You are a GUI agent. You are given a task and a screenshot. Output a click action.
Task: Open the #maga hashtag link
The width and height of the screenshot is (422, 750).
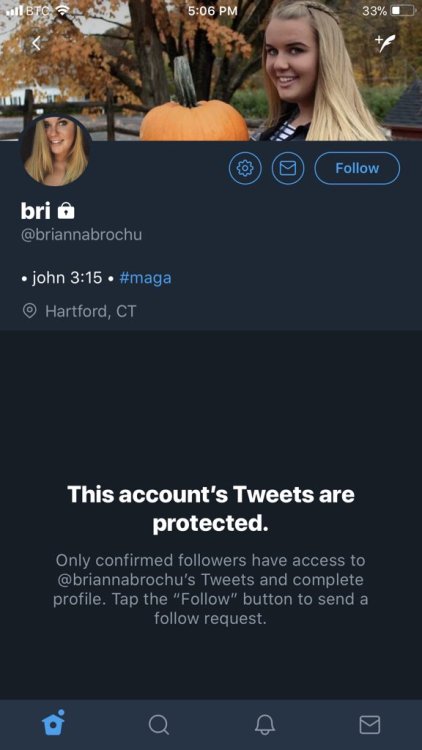(145, 278)
